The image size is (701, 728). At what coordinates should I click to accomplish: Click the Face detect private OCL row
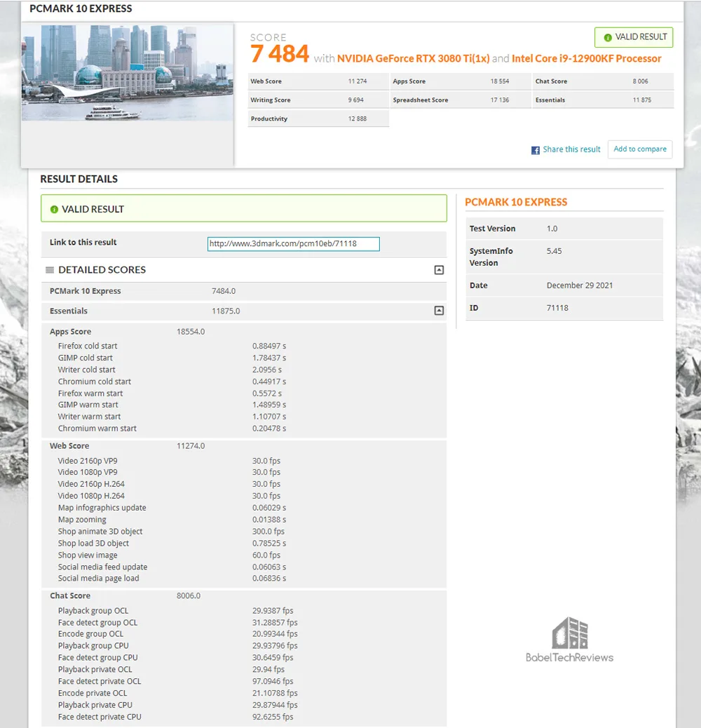click(244, 682)
